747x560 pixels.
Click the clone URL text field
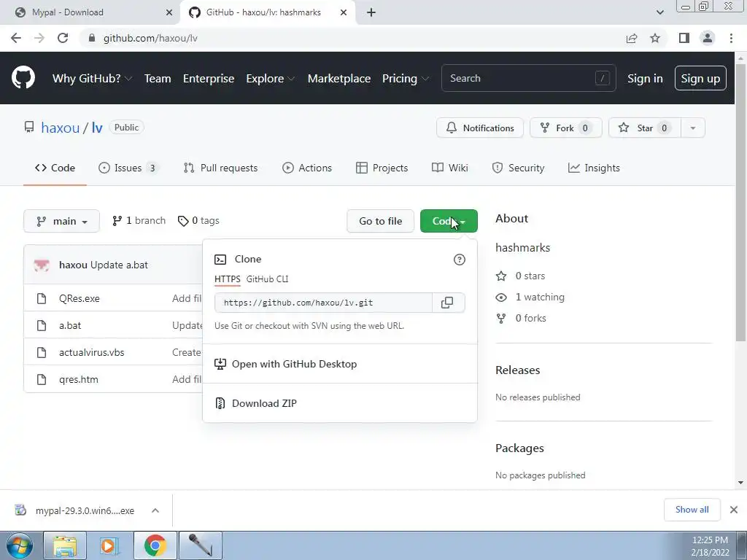pos(323,303)
